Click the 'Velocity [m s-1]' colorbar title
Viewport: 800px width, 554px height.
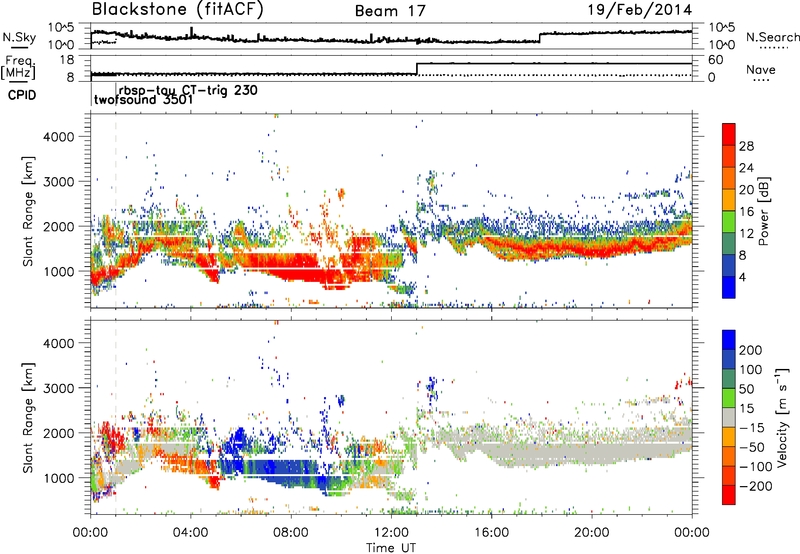tap(782, 417)
